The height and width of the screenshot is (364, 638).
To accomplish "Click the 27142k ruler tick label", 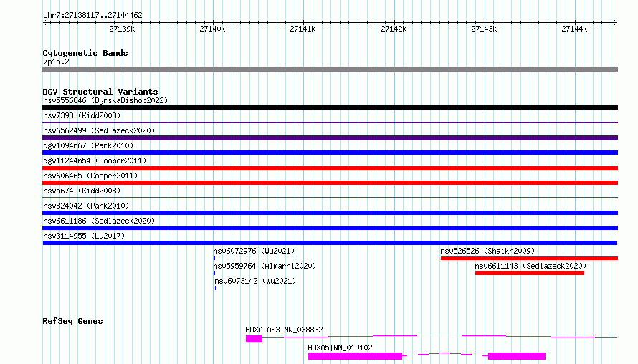I will (394, 29).
